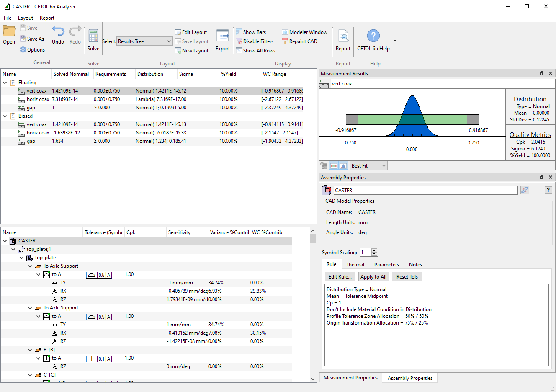Increase the Symbol Scaling value with up arrow

375,250
